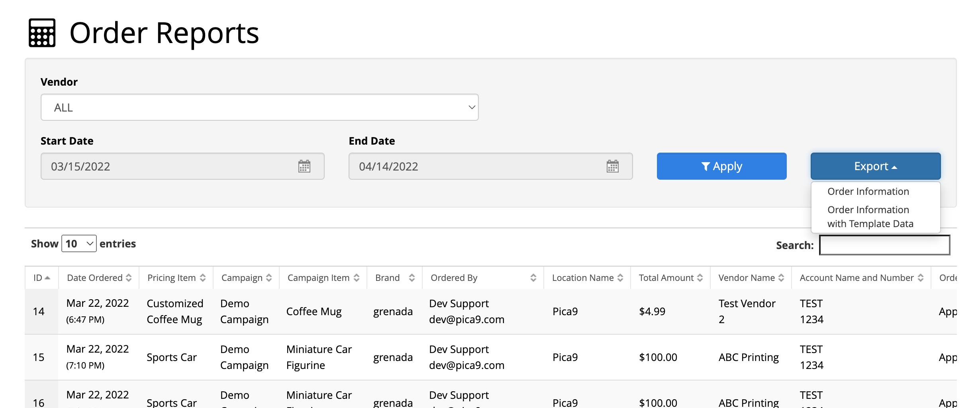Sort by Brand column arrows
Screen dimensions: 980x408
(x=412, y=278)
